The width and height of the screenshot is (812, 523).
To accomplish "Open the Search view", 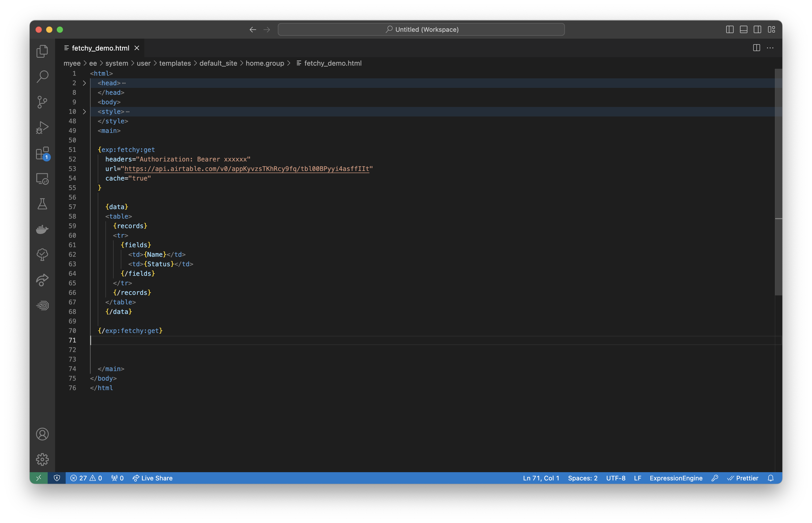I will tap(42, 77).
